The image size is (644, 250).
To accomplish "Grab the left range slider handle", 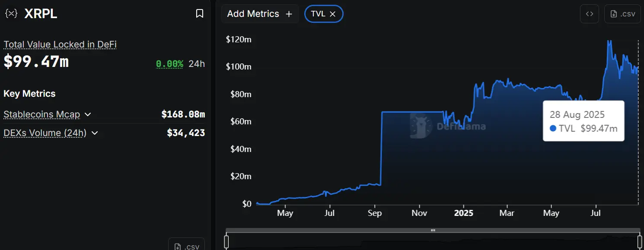I will (226, 241).
